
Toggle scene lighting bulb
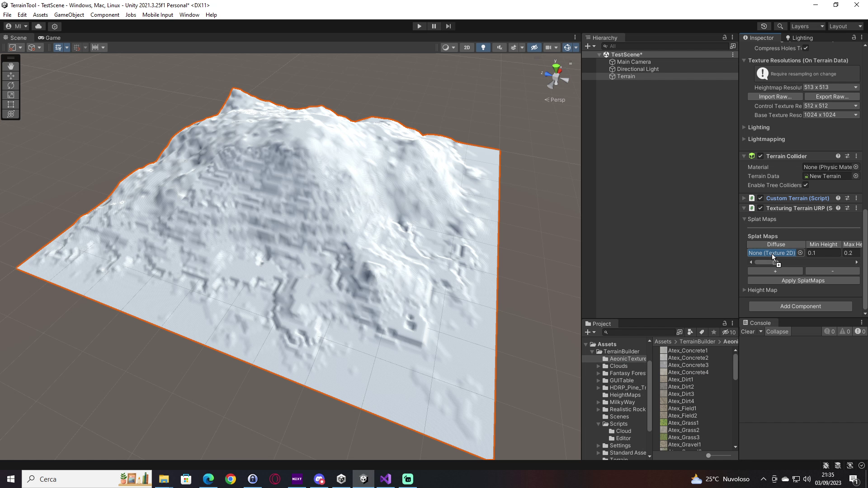(483, 47)
